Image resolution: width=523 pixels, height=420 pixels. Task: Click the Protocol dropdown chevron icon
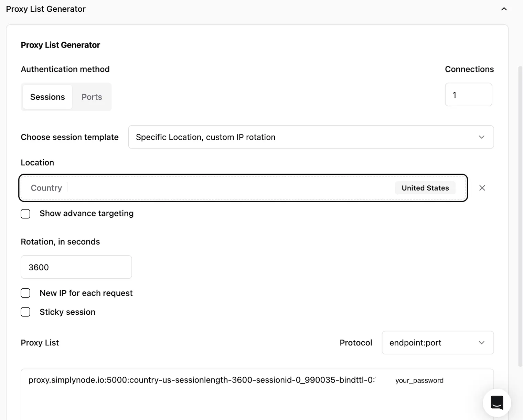pyautogui.click(x=481, y=343)
